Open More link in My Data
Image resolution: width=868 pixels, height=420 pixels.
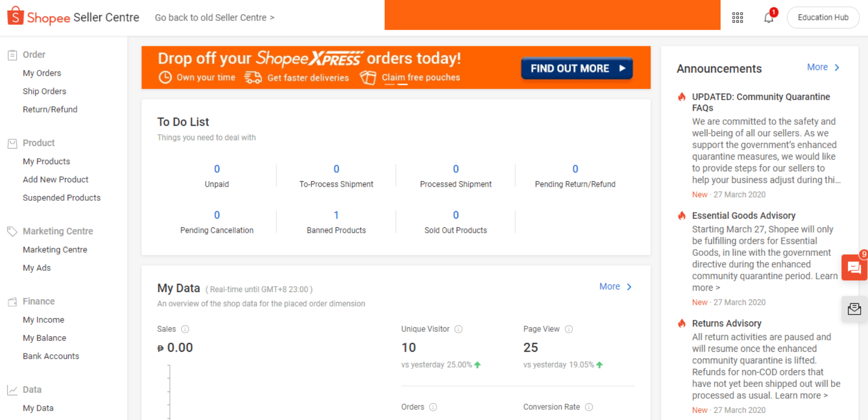tap(615, 287)
